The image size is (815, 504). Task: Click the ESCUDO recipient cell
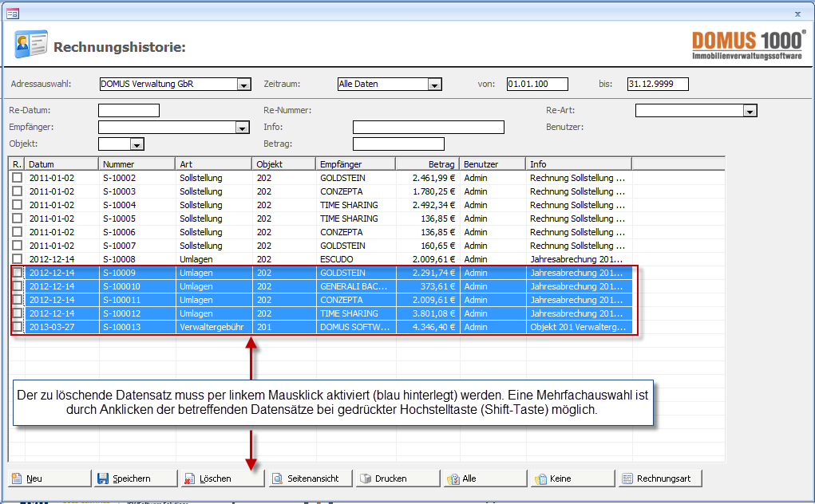[x=337, y=259]
